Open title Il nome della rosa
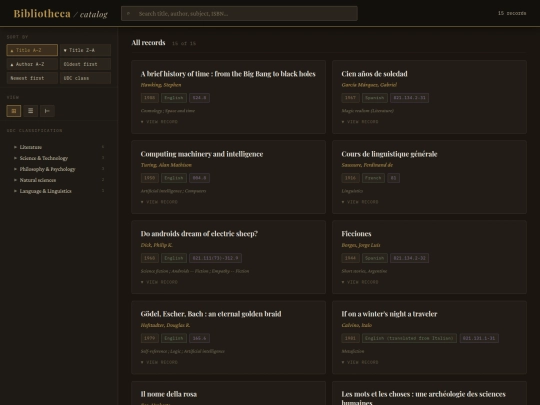540x405 pixels. coord(169,394)
